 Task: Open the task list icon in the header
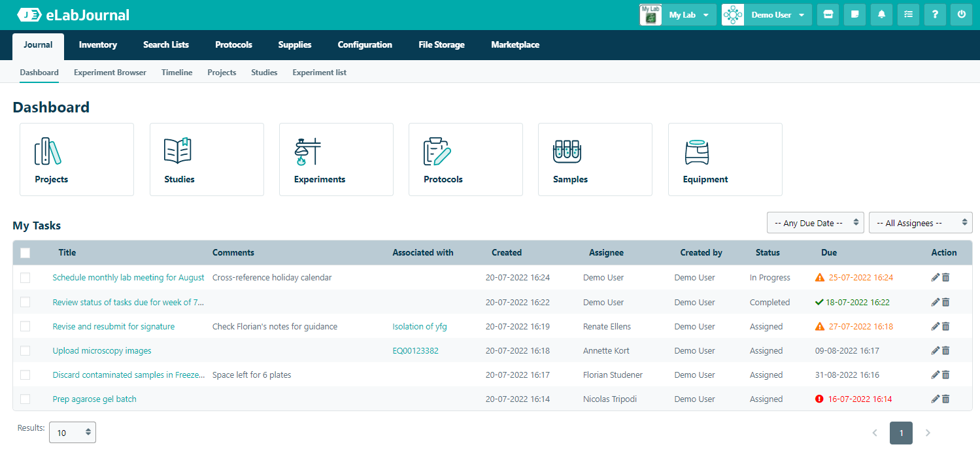[908, 14]
